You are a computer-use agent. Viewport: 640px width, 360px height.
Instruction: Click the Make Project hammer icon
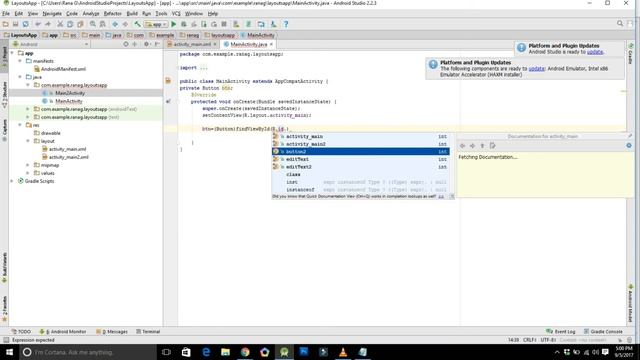138,24
